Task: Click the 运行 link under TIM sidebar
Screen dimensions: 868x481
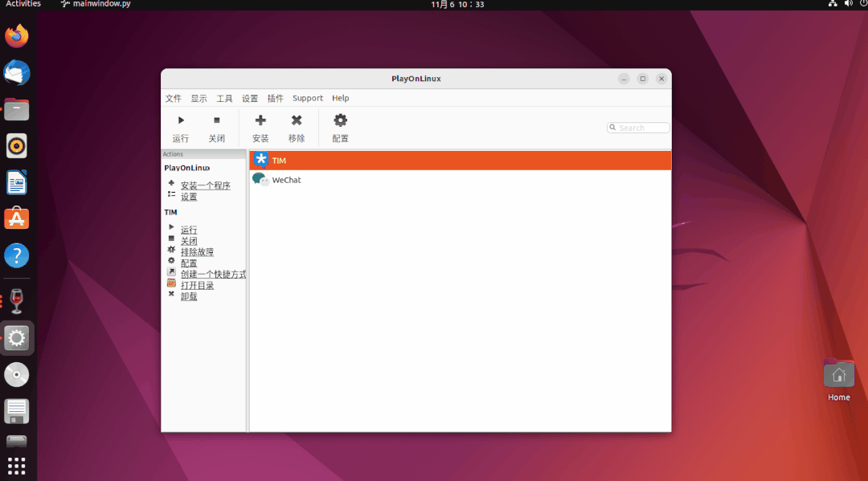Action: point(189,230)
